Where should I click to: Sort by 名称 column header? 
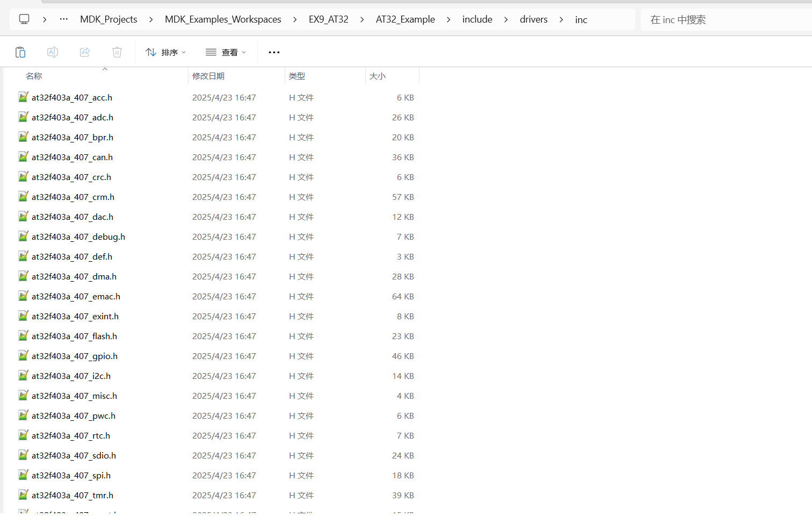[x=34, y=76]
